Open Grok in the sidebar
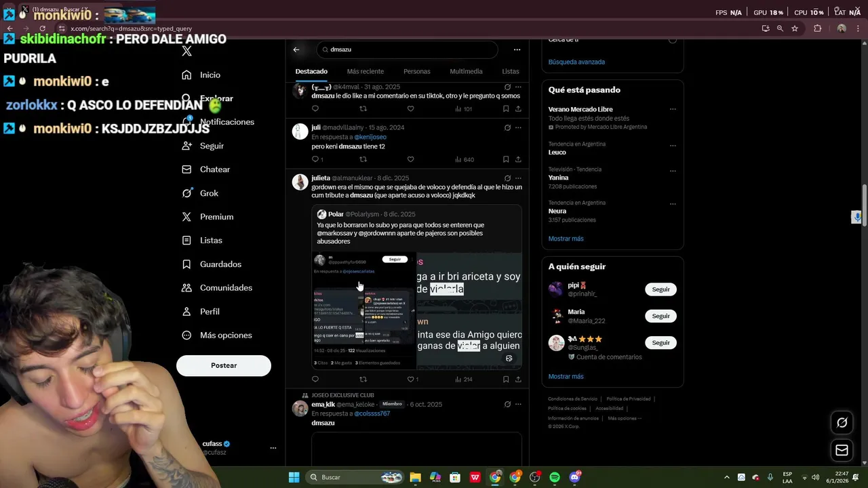868x488 pixels. pyautogui.click(x=200, y=193)
